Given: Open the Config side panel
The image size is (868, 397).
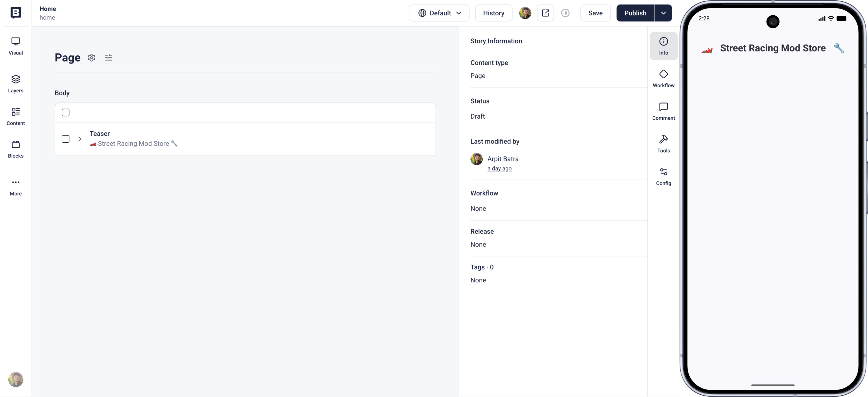Looking at the screenshot, I should 663,177.
